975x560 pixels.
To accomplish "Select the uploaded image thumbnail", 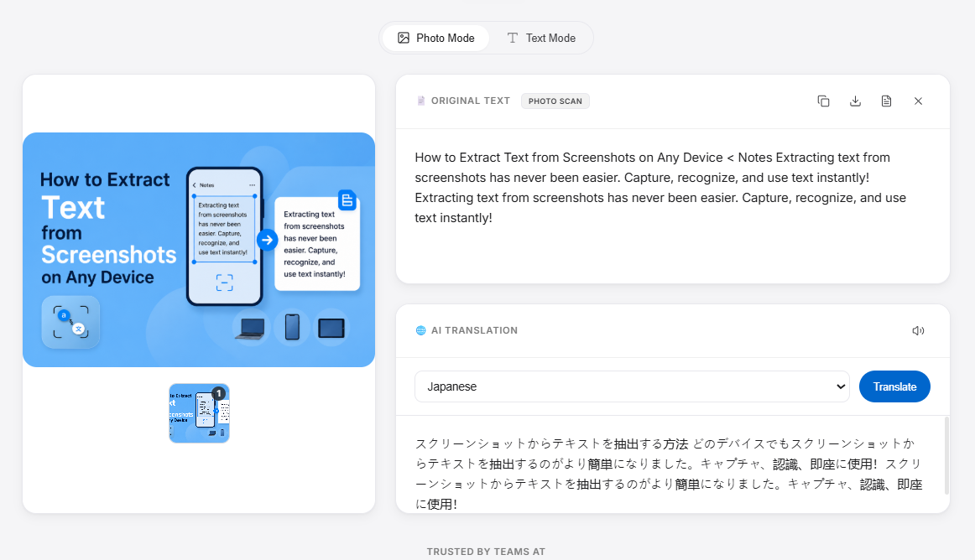I will (x=199, y=413).
